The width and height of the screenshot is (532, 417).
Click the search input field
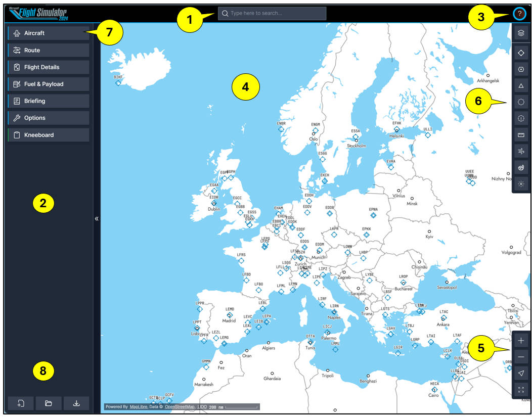point(273,14)
